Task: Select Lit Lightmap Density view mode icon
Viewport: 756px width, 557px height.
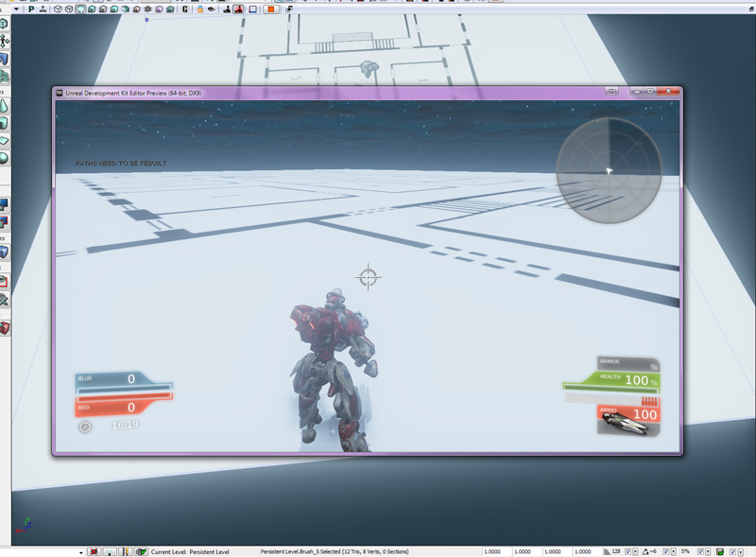Action: [x=170, y=9]
